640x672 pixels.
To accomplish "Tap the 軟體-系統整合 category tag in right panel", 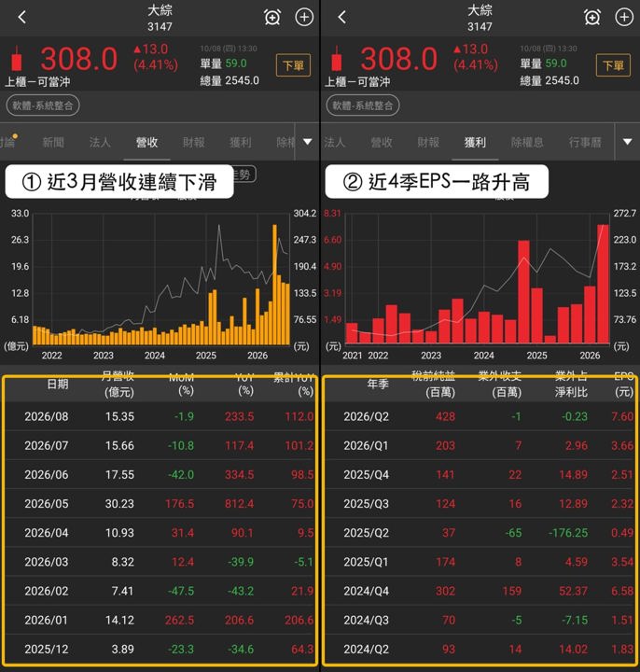I will coord(363,105).
